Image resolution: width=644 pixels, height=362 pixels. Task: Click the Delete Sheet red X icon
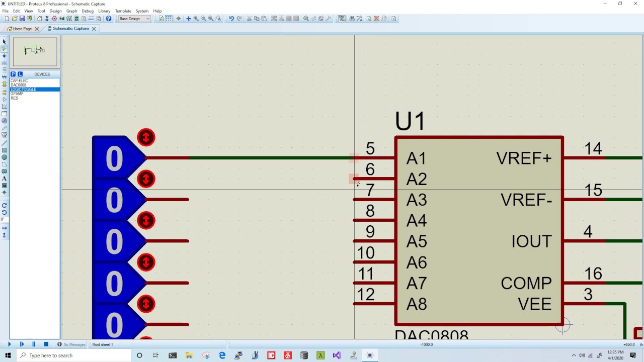376,19
